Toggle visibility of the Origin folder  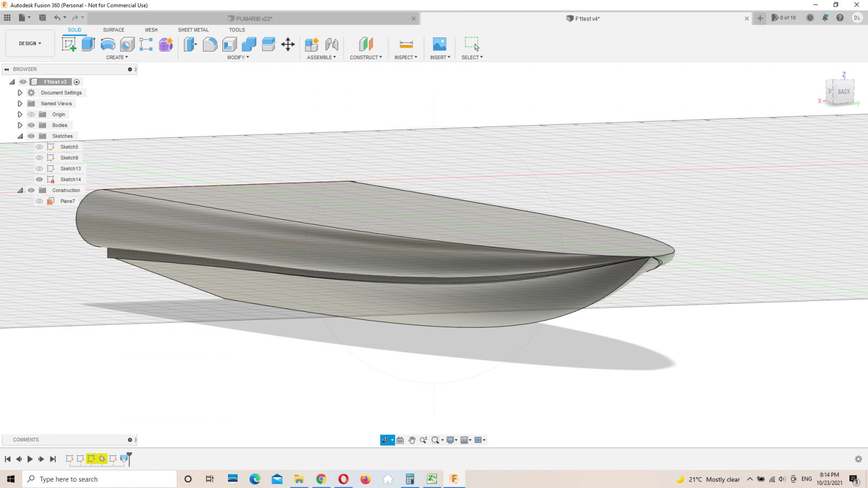31,114
